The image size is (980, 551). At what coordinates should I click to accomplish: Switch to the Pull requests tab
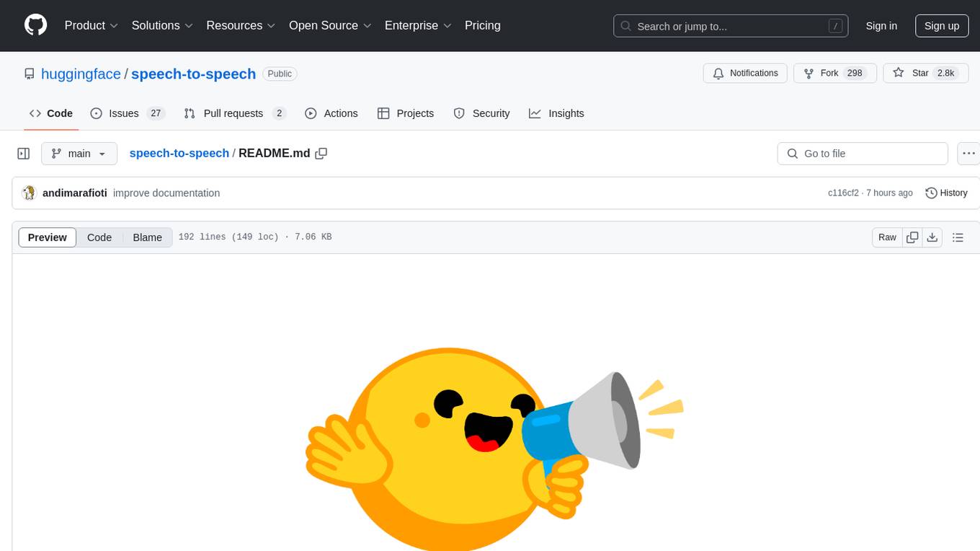(x=235, y=113)
